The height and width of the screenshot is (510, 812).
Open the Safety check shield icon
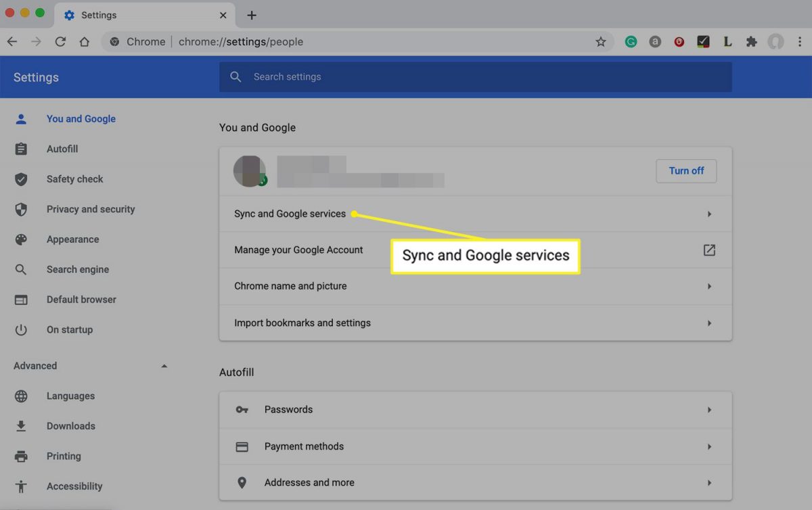(21, 179)
